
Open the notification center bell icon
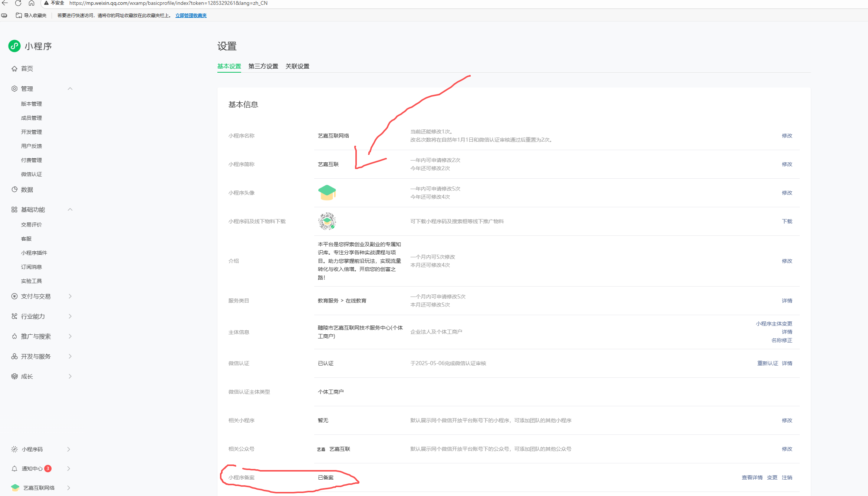(14, 469)
